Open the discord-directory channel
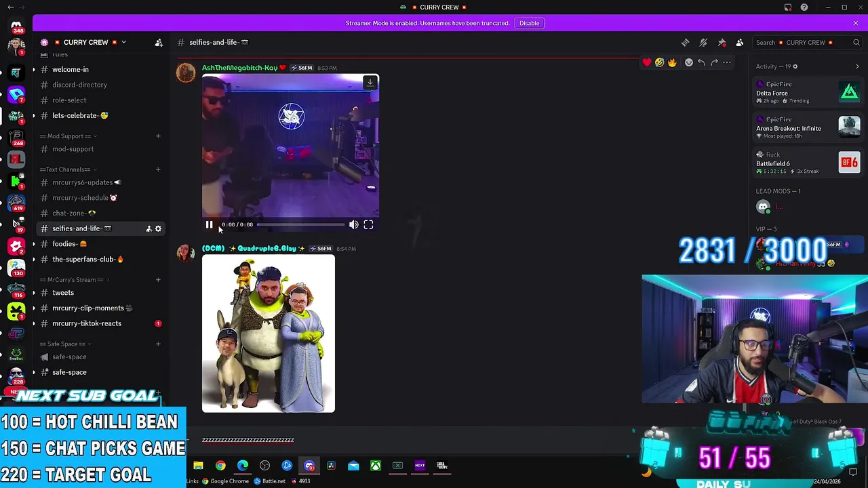This screenshot has height=488, width=868. click(101, 85)
